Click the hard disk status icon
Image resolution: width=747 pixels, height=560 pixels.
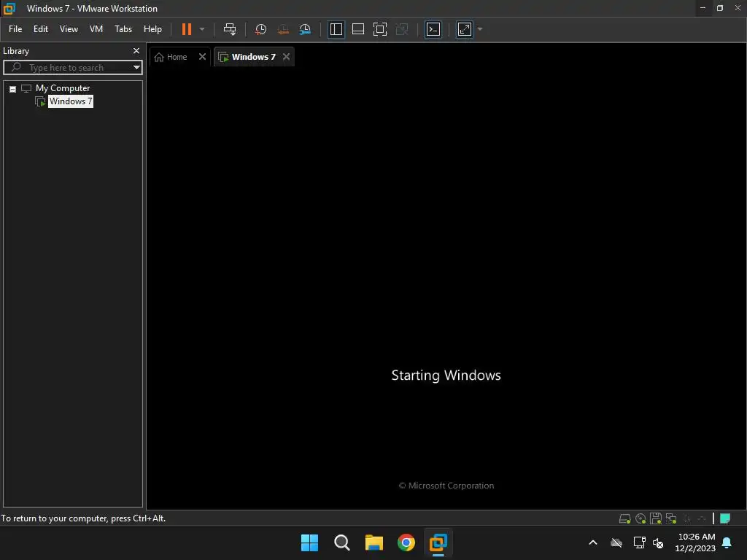(624, 518)
